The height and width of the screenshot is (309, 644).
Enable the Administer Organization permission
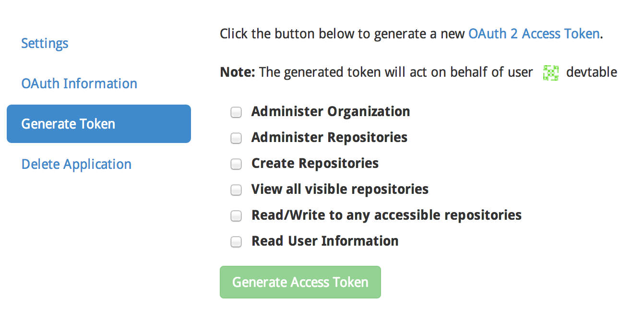(x=236, y=112)
